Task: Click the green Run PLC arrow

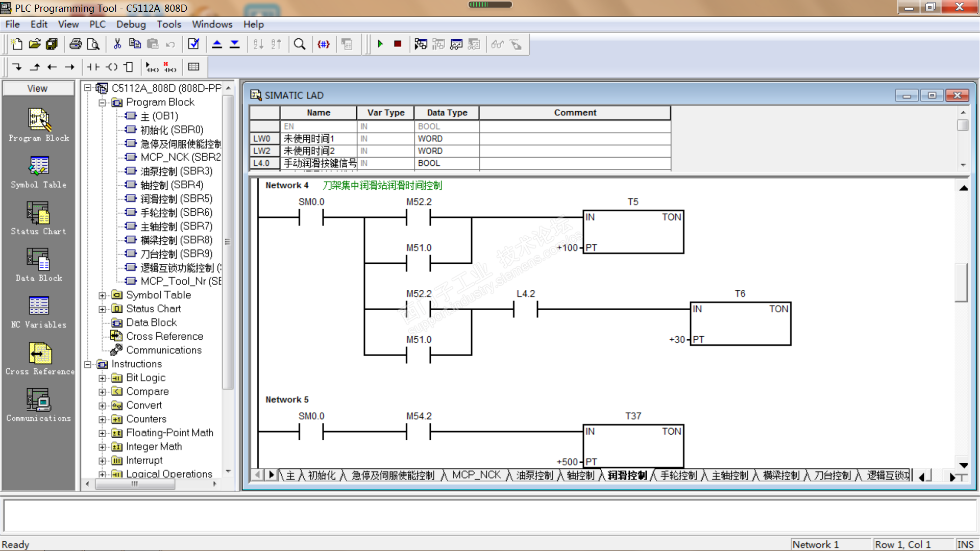Action: 380,44
